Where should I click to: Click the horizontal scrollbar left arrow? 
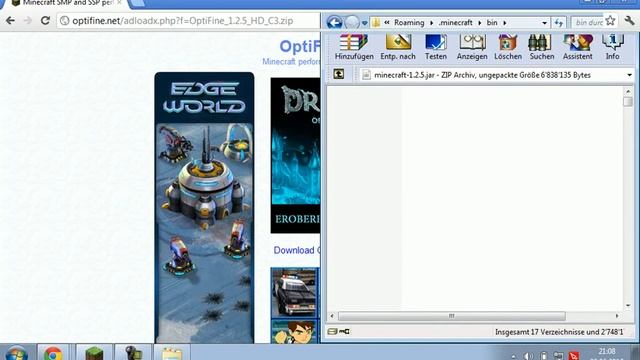coord(332,316)
